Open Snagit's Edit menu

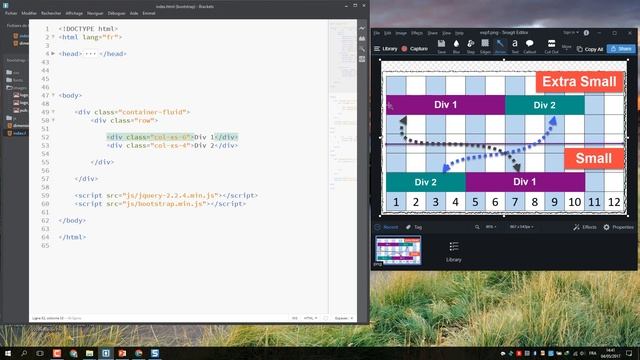[387, 33]
